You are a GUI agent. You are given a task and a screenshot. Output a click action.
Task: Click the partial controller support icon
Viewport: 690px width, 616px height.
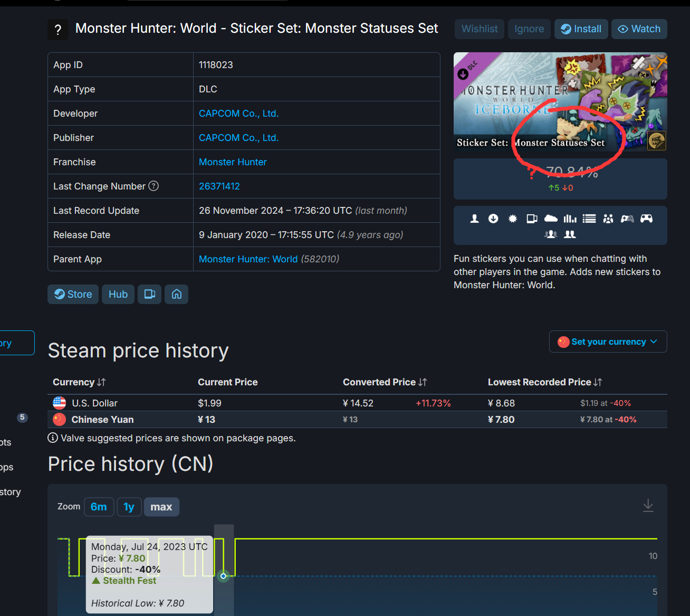[627, 219]
